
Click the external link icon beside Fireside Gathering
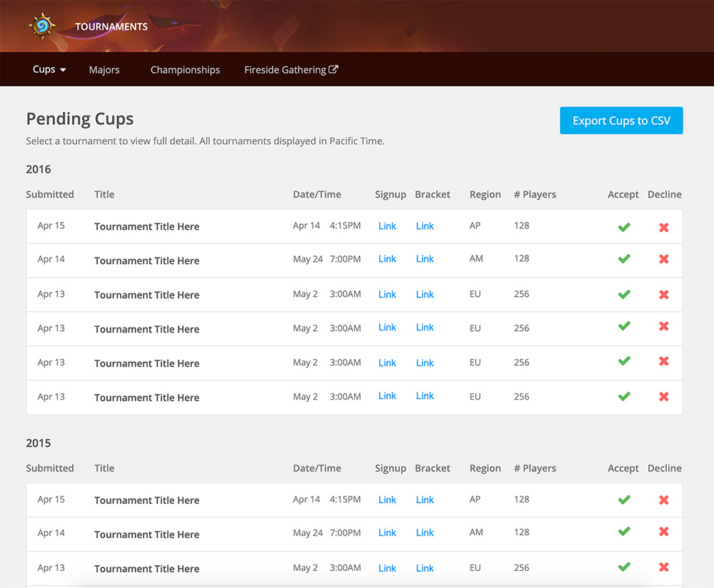coord(333,69)
